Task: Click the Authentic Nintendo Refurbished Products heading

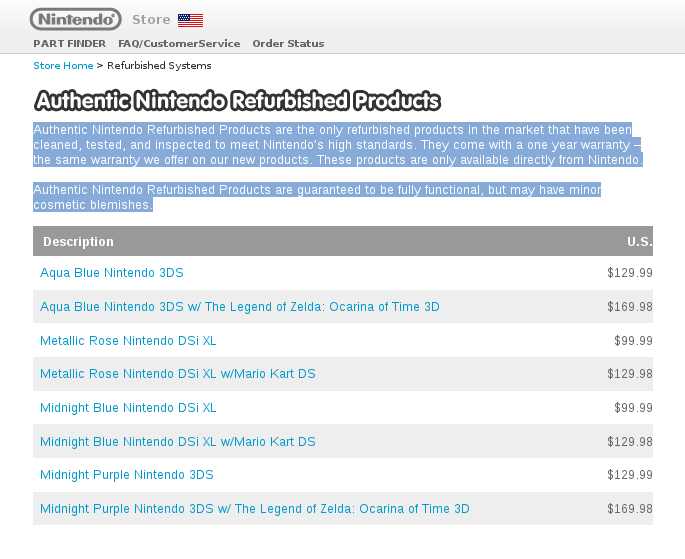Action: [238, 101]
